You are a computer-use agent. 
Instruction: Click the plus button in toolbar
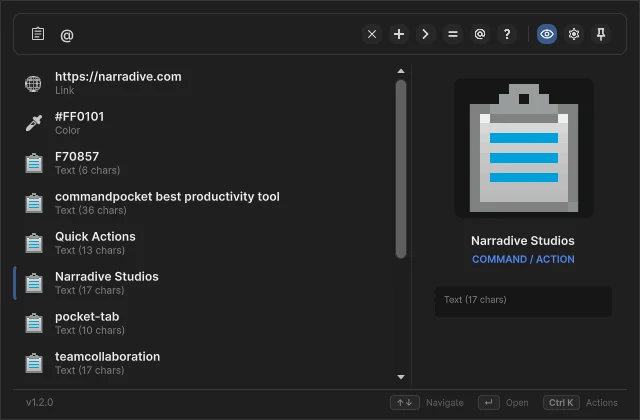point(399,34)
